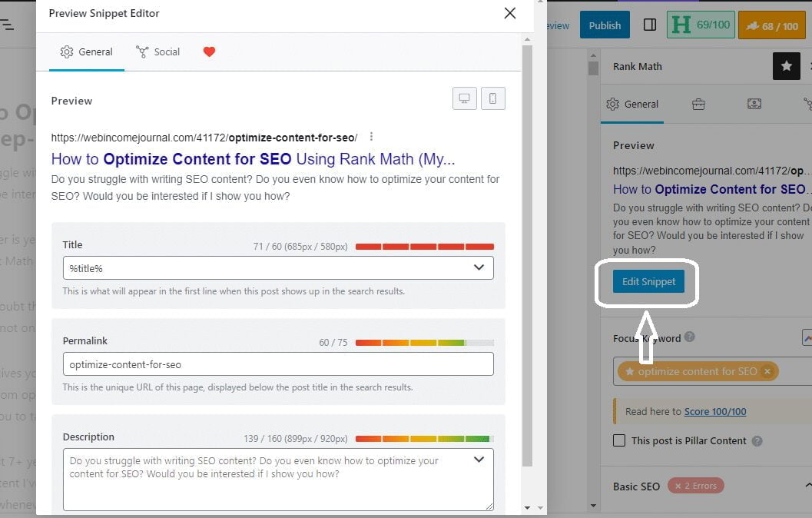Click the red heart icon tab
Image resolution: width=812 pixels, height=518 pixels.
[x=209, y=51]
